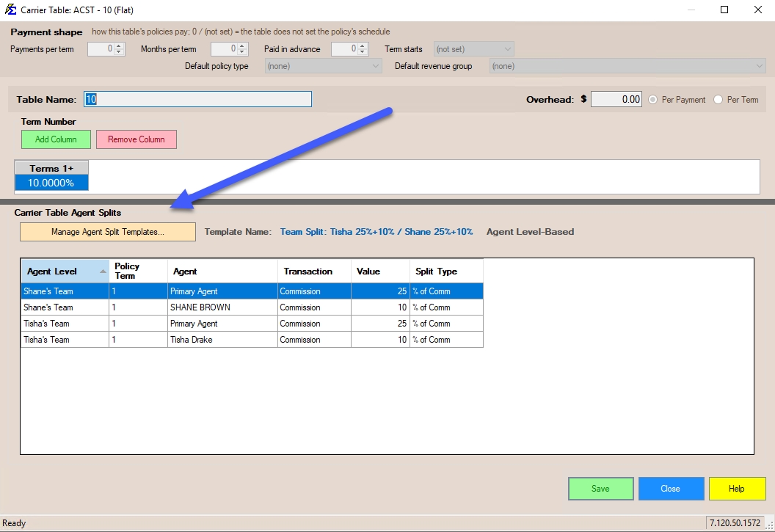Decrease Paid in advance with down arrow
This screenshot has height=532, width=775.
[x=363, y=52]
